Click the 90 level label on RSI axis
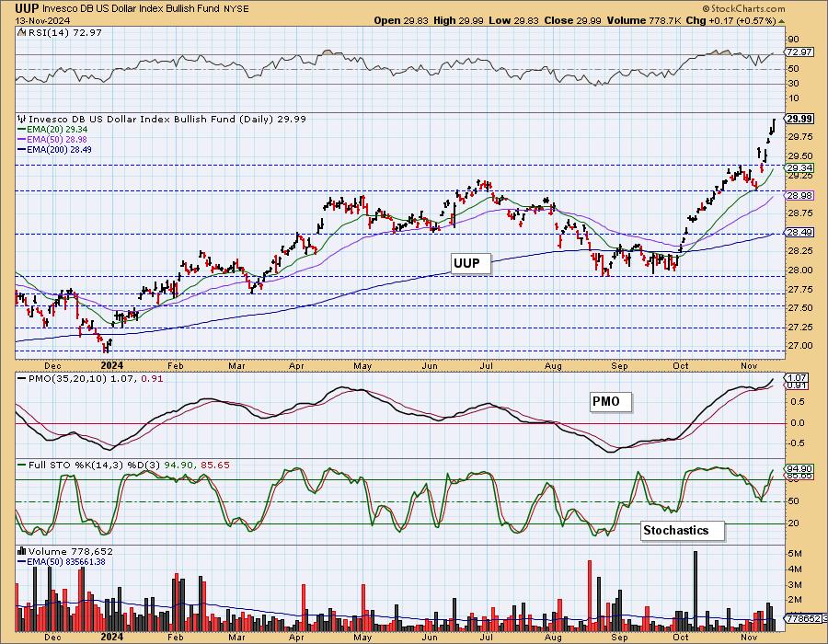 (x=793, y=39)
